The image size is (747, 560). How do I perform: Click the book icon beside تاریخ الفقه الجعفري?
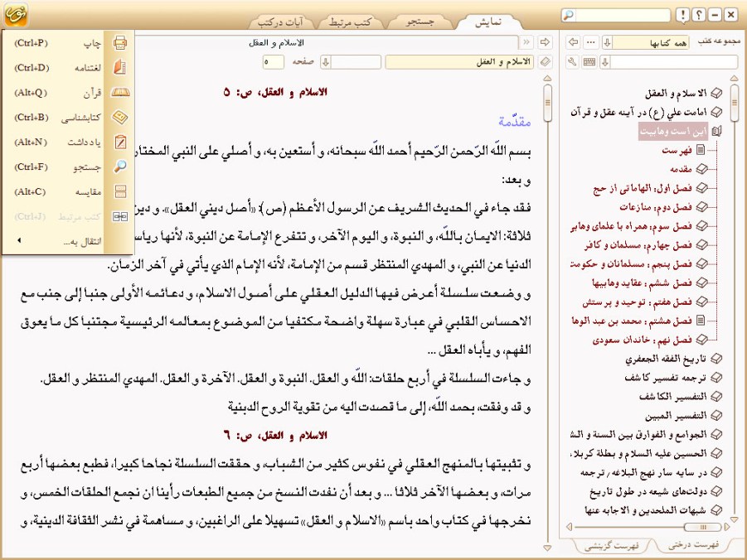[716, 359]
